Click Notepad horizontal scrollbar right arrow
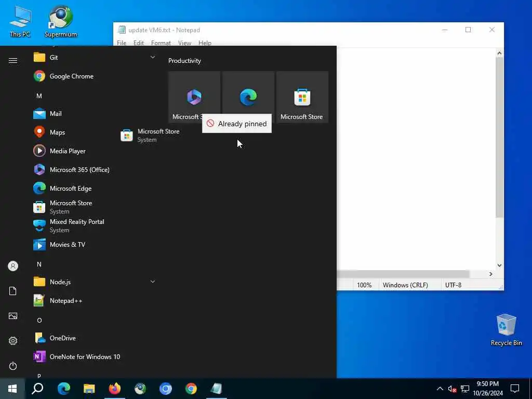Viewport: 532px width, 399px height. [490, 274]
